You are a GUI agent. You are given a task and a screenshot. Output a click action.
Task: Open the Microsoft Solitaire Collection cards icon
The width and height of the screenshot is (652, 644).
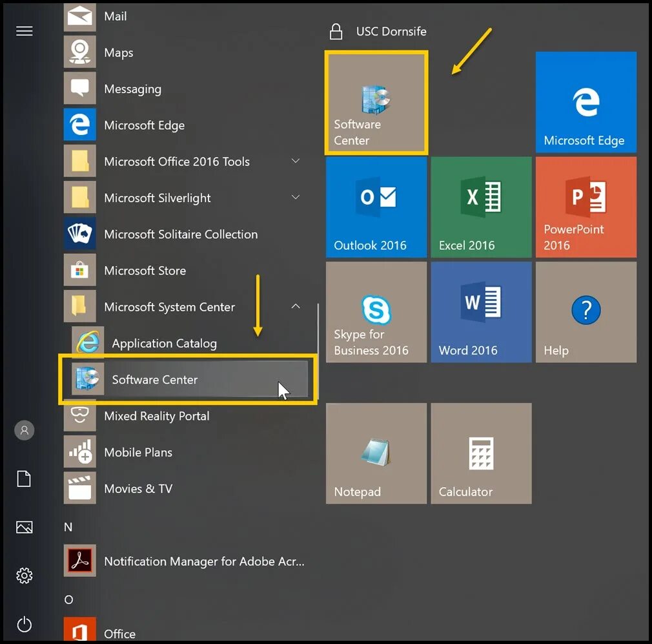[79, 233]
